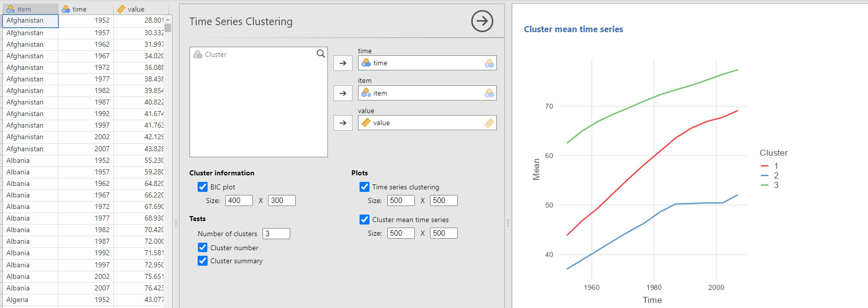Click arrow button to assign item variable
Image resolution: width=868 pixels, height=308 pixels.
click(343, 93)
